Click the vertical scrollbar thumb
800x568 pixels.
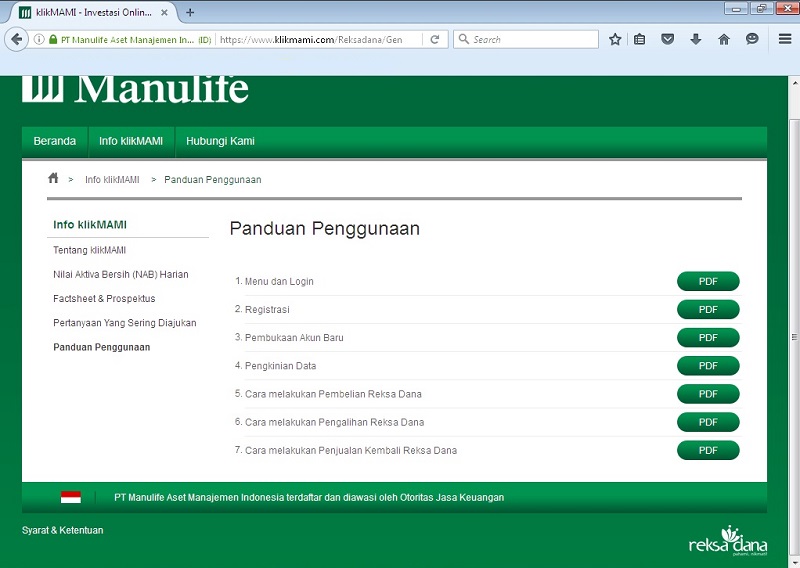click(x=794, y=337)
